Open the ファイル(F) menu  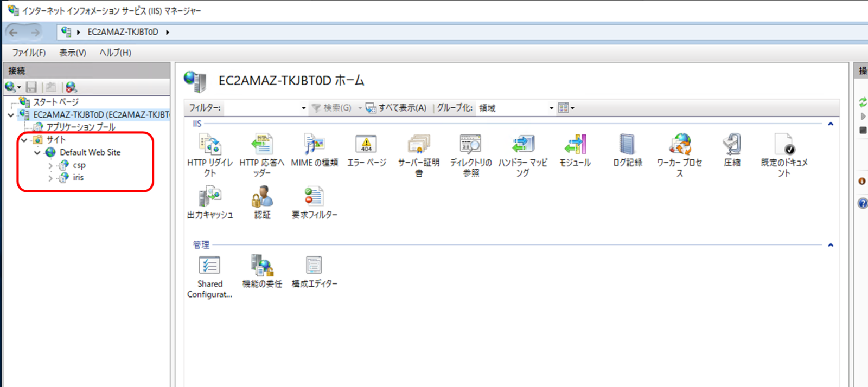click(x=29, y=53)
